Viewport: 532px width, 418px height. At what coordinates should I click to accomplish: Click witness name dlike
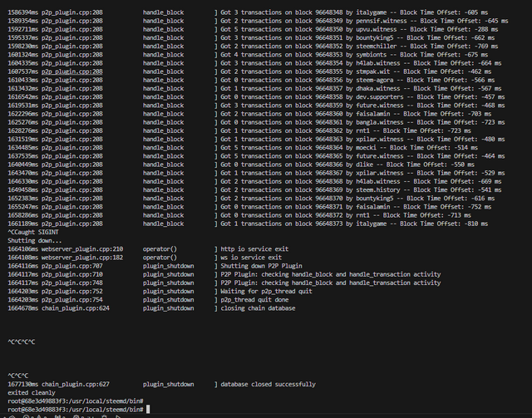364,165
